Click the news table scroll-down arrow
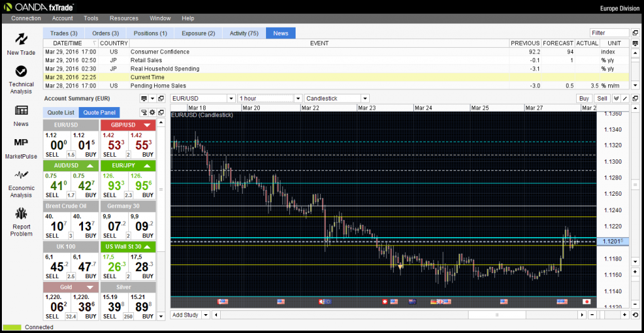This screenshot has width=644, height=333. [635, 86]
